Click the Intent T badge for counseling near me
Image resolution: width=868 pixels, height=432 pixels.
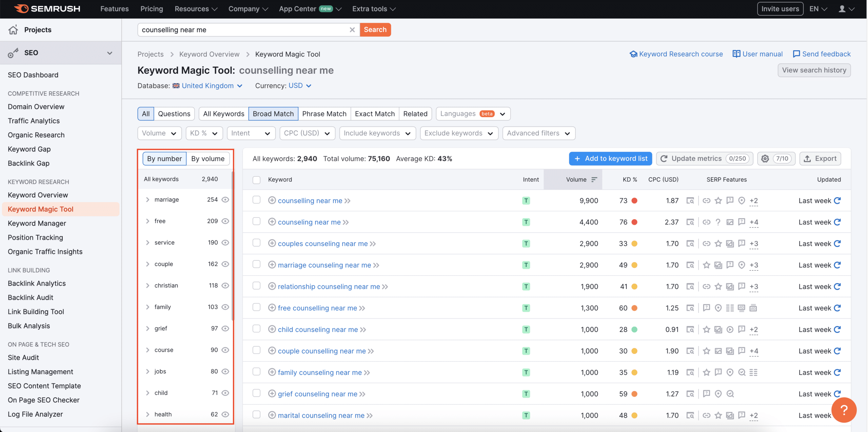pyautogui.click(x=526, y=222)
